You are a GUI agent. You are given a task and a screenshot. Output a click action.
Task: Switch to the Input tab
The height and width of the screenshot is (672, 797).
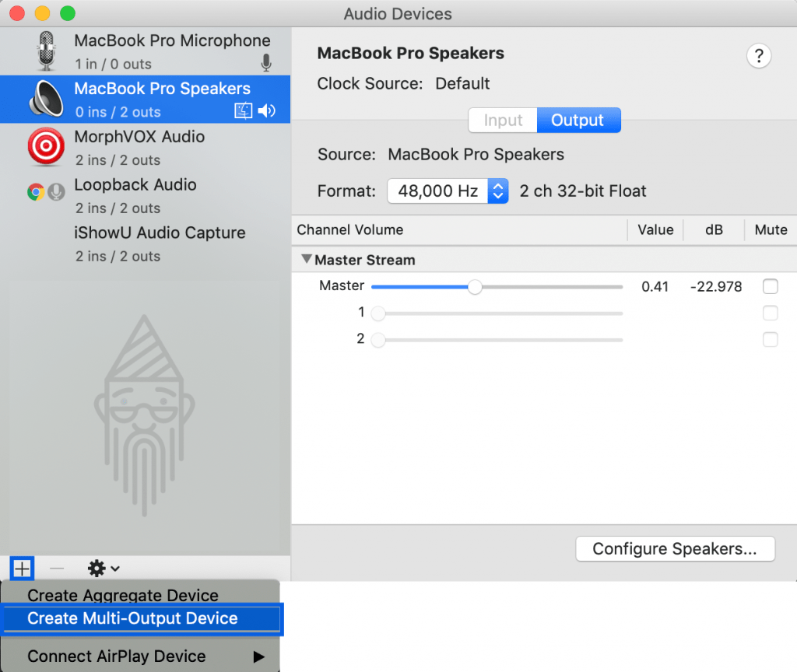tap(503, 121)
